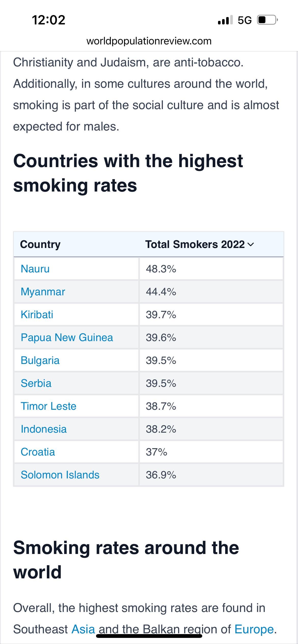The width and height of the screenshot is (298, 644).
Task: Go to Solomon Islands page
Action: tap(60, 475)
